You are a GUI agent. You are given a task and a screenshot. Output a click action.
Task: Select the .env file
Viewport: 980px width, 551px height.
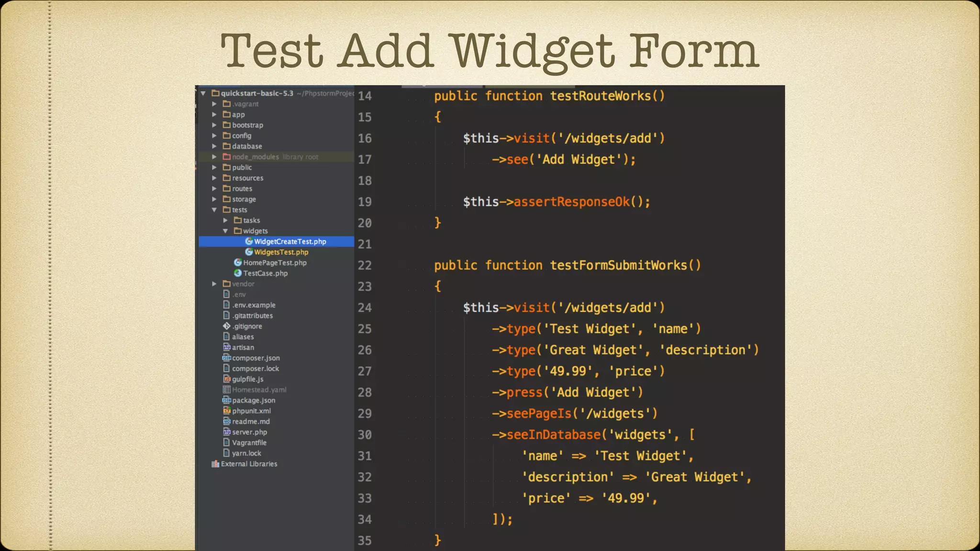point(239,294)
